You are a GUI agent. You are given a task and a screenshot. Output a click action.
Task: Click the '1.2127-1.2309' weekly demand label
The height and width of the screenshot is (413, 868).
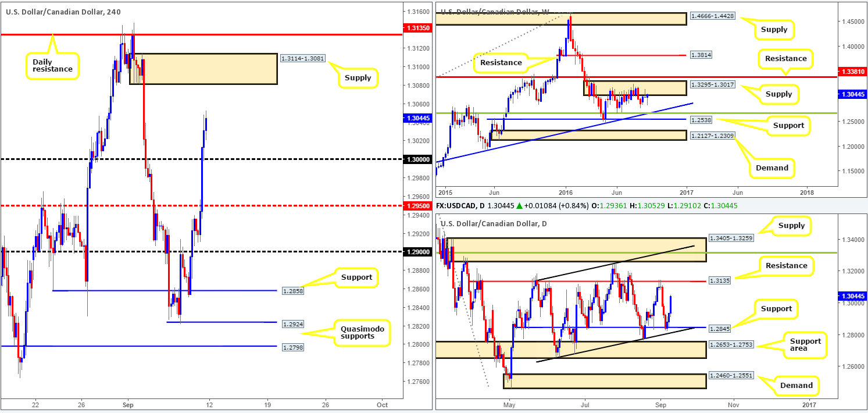tap(713, 135)
